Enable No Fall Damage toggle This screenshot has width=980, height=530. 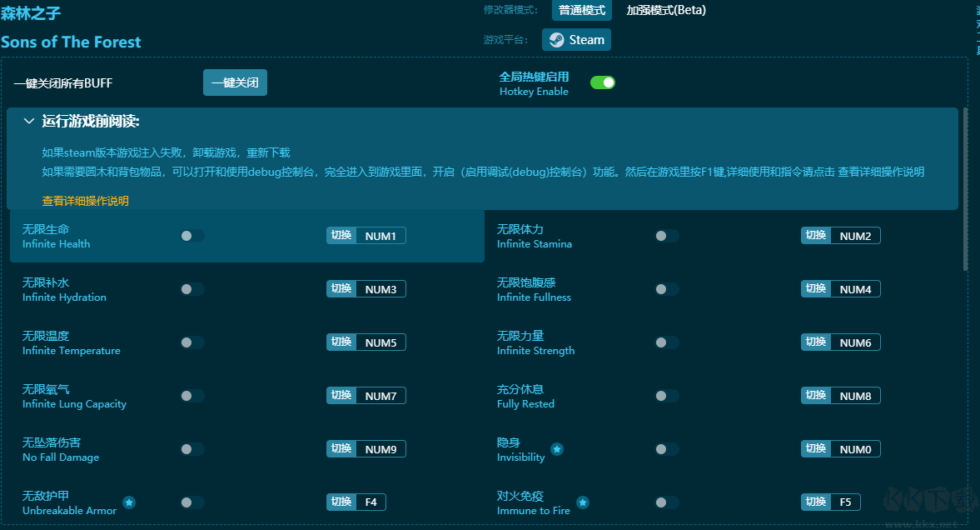pos(192,449)
